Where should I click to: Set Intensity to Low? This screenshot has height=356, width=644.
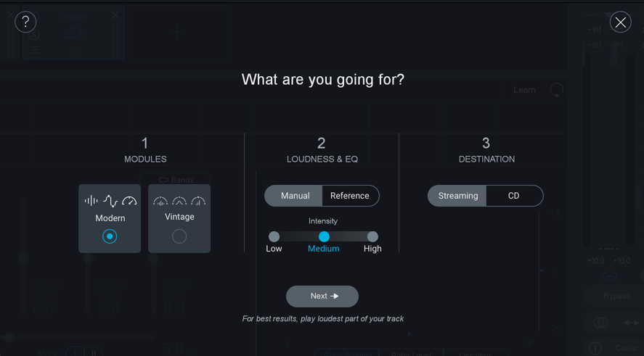pos(274,236)
